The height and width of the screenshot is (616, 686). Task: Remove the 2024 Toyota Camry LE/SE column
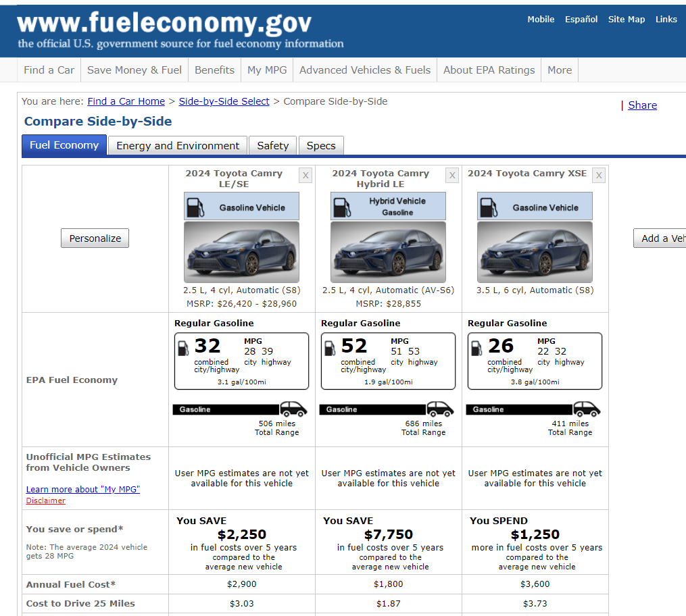click(305, 176)
